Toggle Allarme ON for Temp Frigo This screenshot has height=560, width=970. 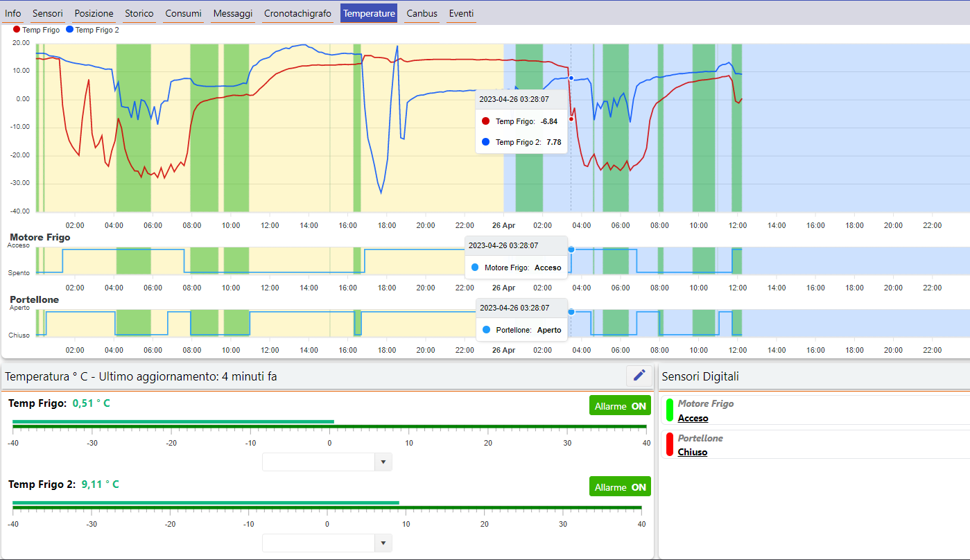(620, 406)
